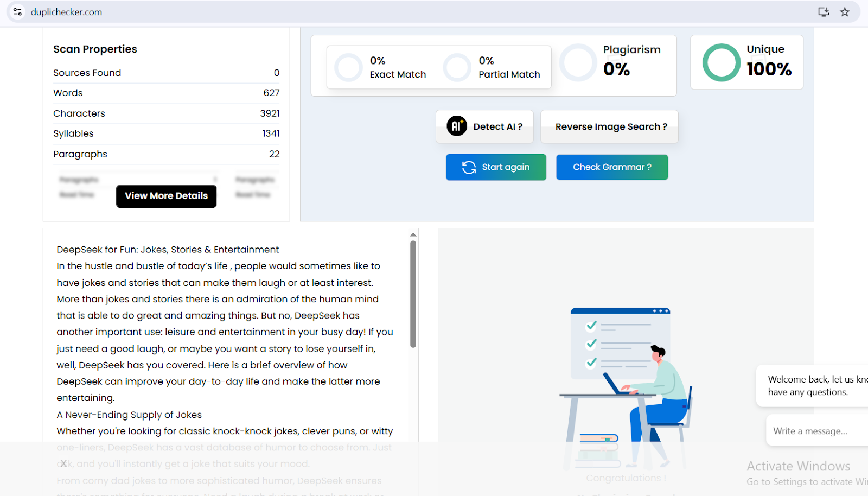Open View More Details

tap(166, 196)
